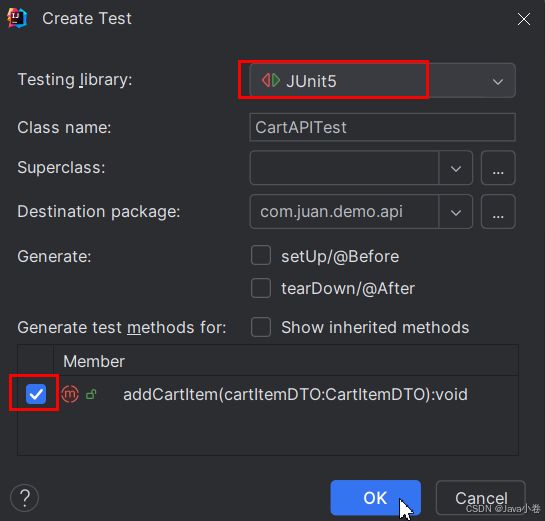Enable the tearDown/@After checkbox

click(x=261, y=288)
